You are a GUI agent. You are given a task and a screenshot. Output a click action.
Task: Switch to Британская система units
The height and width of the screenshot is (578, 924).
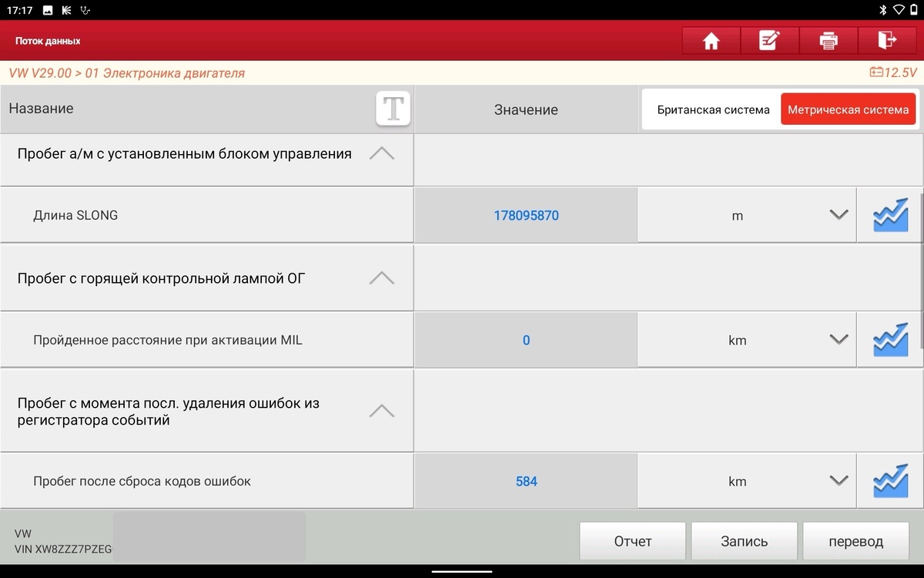713,109
